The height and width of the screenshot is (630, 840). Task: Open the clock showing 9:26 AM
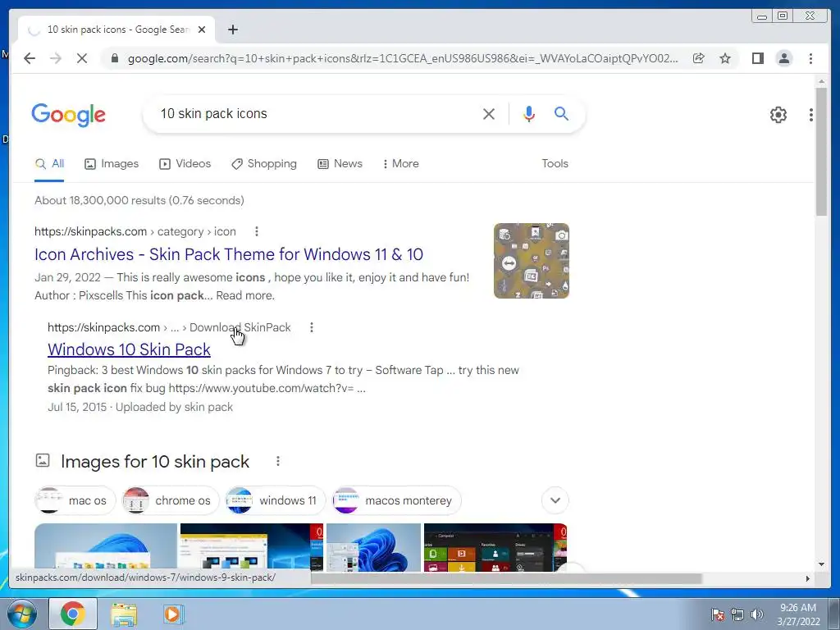coord(798,614)
